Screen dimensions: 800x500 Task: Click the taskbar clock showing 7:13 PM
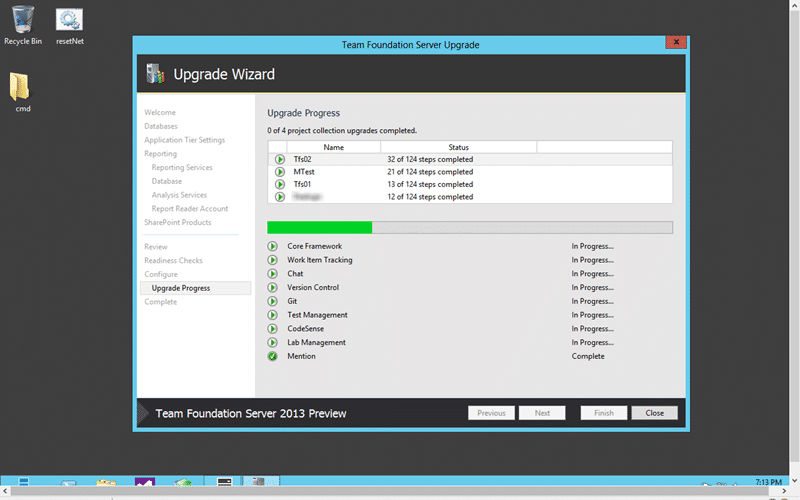(768, 482)
